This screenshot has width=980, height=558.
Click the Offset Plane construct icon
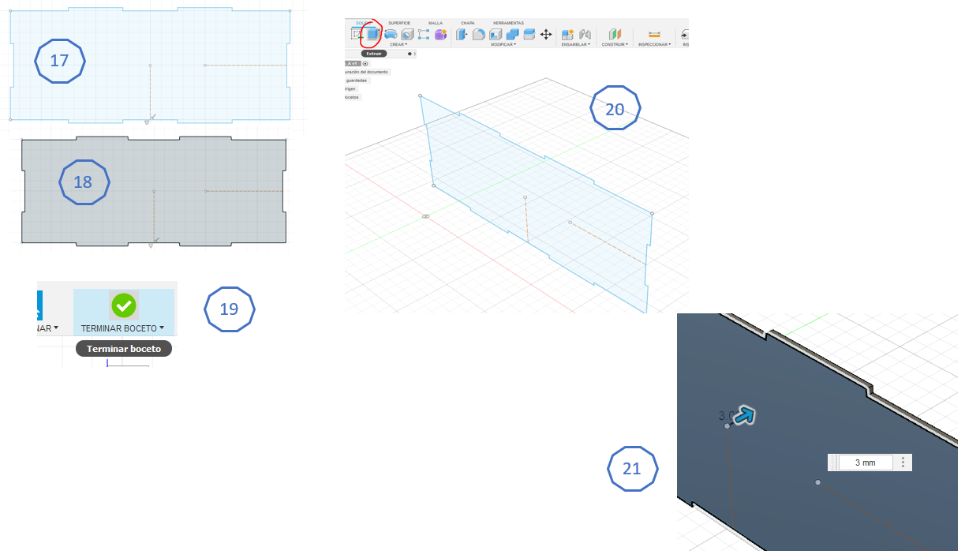(615, 35)
